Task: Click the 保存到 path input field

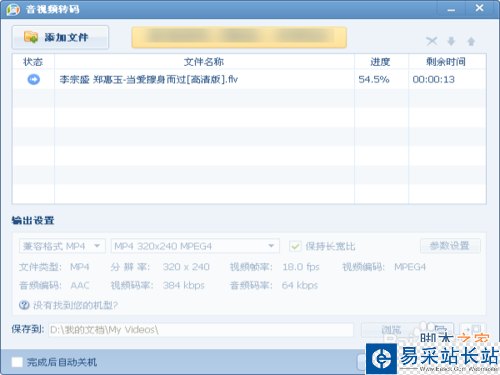Action: [201, 330]
